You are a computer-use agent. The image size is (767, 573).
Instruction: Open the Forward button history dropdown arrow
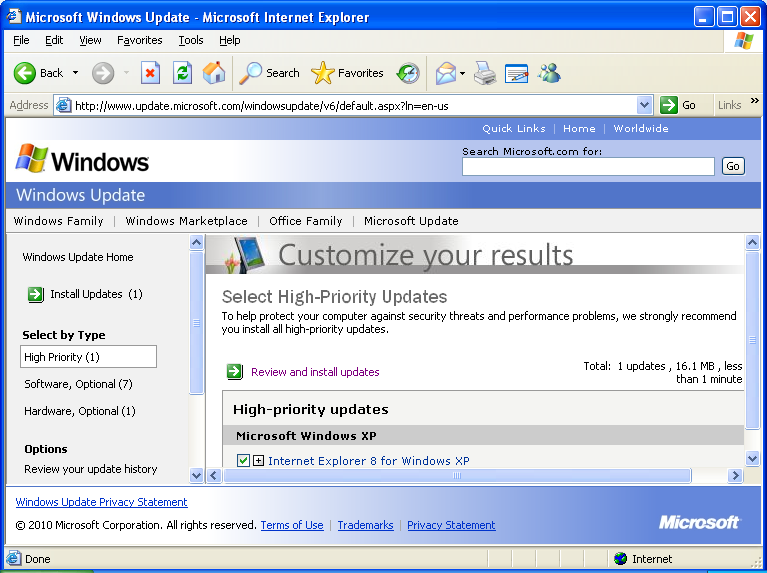click(126, 73)
